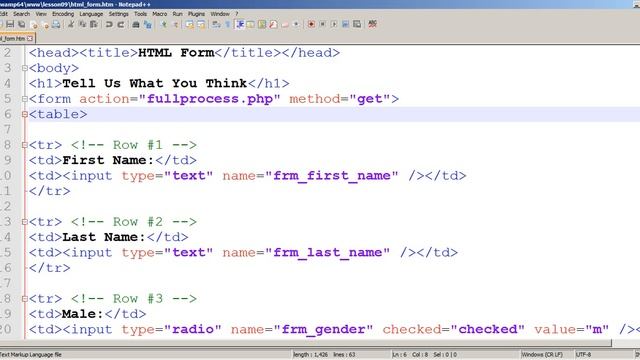Open the Macro menu

pyautogui.click(x=160, y=14)
